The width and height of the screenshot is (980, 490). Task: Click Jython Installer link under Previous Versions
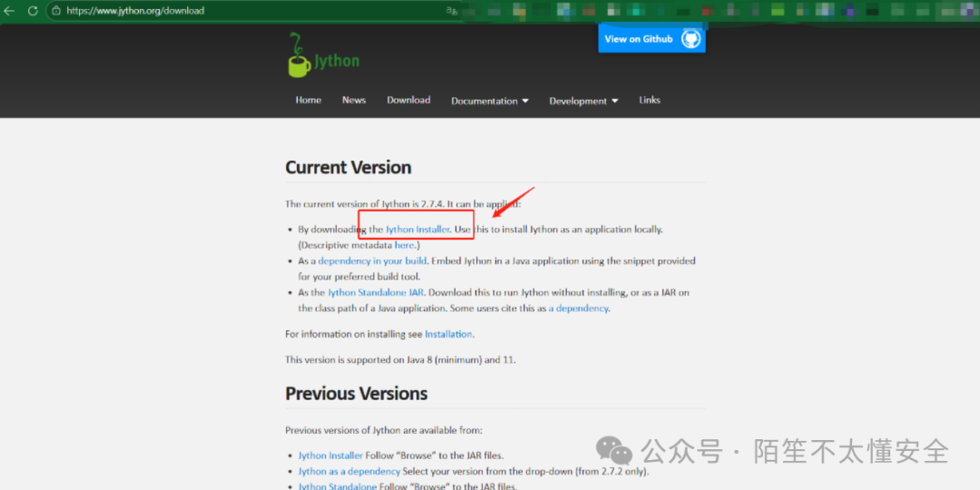click(x=330, y=455)
